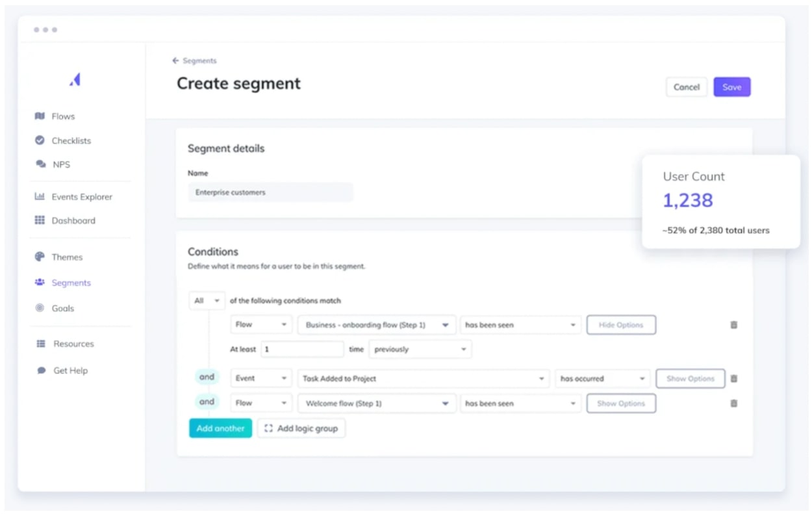
Task: Click the back arrow beside Segments
Action: 175,60
